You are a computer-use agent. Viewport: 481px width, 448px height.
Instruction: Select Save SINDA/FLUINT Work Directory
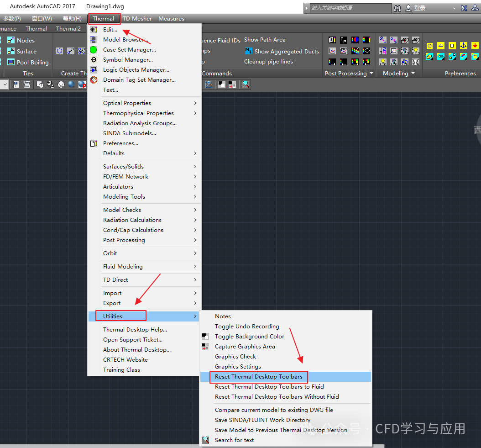(x=262, y=420)
